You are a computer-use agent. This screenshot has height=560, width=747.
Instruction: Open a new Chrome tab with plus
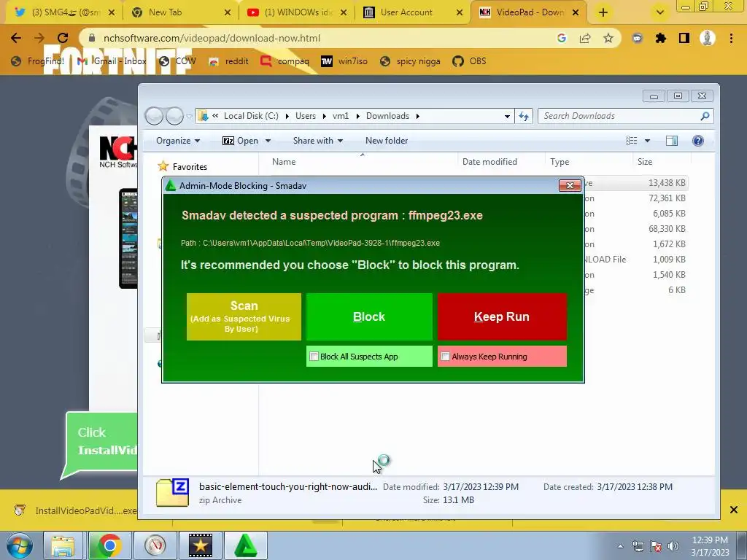pos(603,13)
